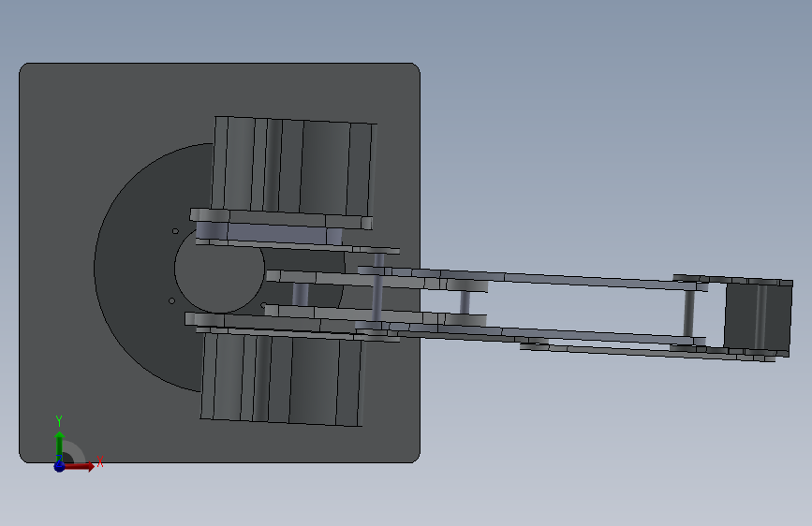Screen dimensions: 812x526
Task: Click the blue Z axis ball of the triad
Action: (x=59, y=466)
